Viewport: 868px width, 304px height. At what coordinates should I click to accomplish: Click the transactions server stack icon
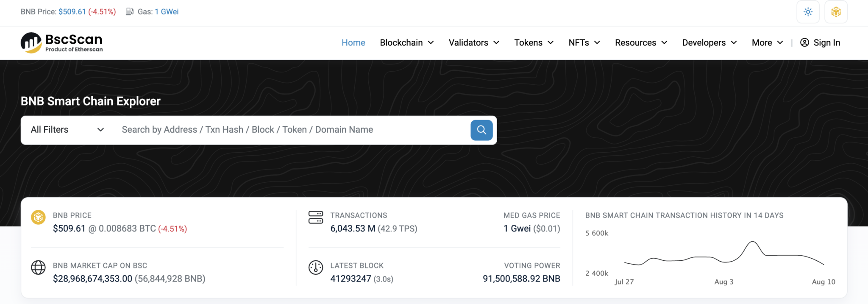tap(316, 218)
